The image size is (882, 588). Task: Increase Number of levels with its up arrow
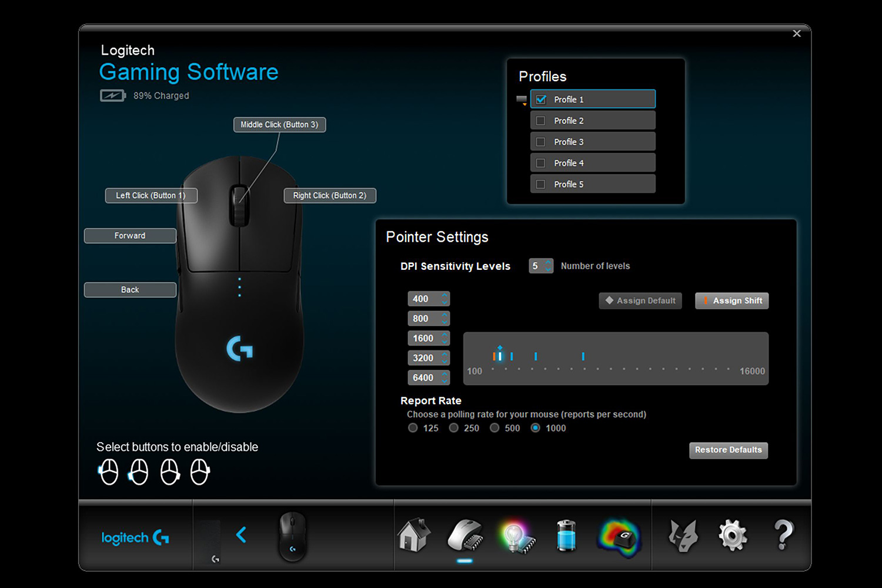pos(548,262)
